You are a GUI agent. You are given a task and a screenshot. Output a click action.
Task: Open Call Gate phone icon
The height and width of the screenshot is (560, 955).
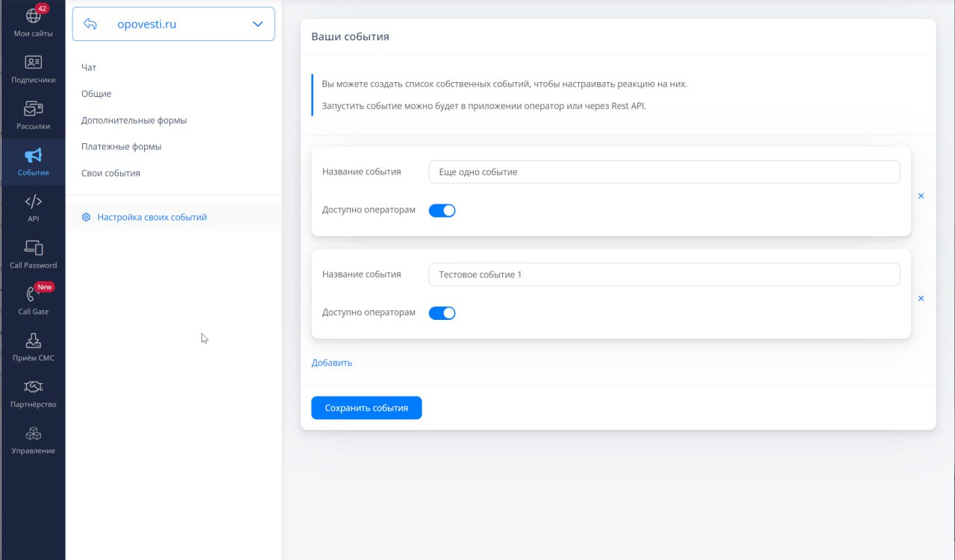[x=33, y=295]
